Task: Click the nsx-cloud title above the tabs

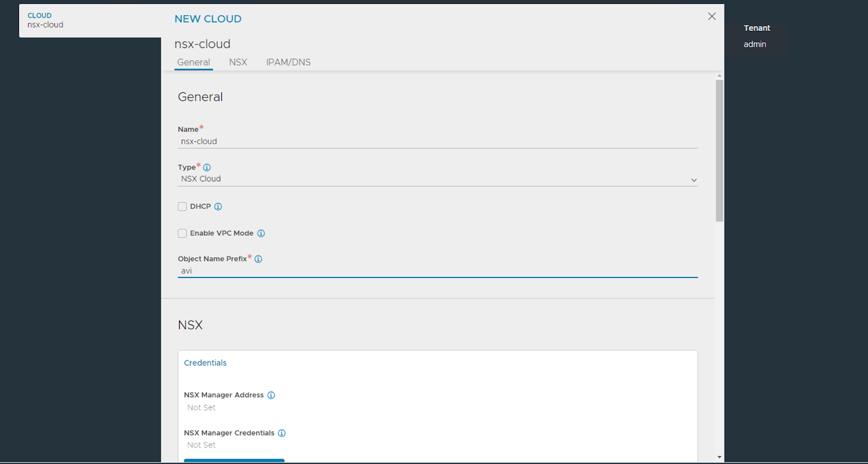Action: pos(202,44)
